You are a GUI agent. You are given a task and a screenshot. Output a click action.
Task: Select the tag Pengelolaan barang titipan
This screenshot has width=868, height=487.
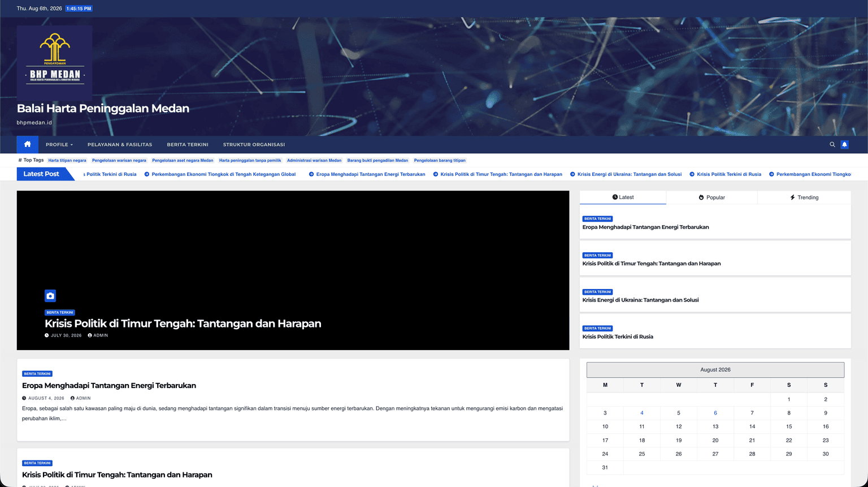pyautogui.click(x=440, y=161)
